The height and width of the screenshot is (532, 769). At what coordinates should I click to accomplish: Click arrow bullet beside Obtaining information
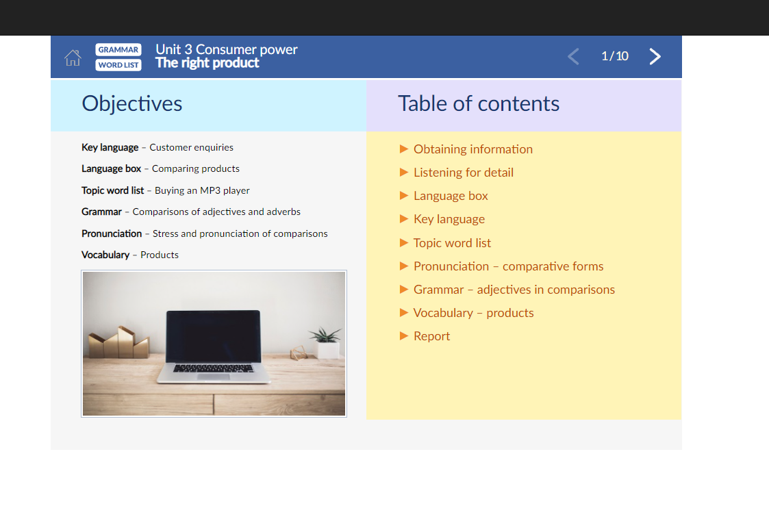404,149
